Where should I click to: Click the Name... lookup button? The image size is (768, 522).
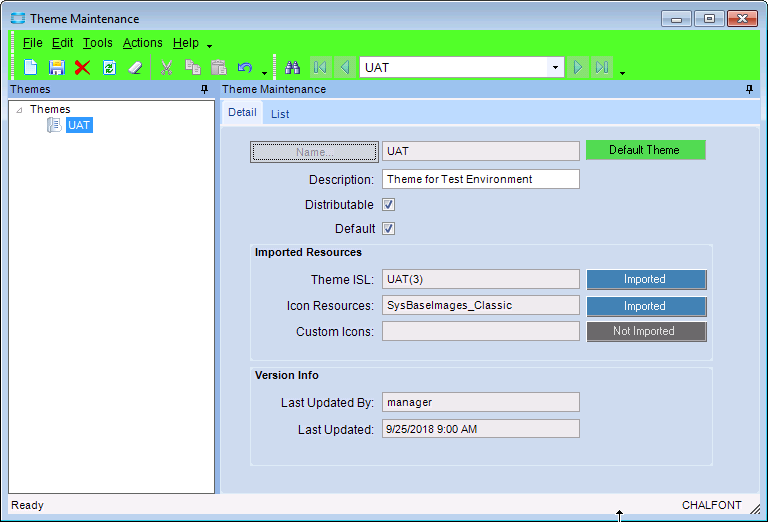point(314,152)
